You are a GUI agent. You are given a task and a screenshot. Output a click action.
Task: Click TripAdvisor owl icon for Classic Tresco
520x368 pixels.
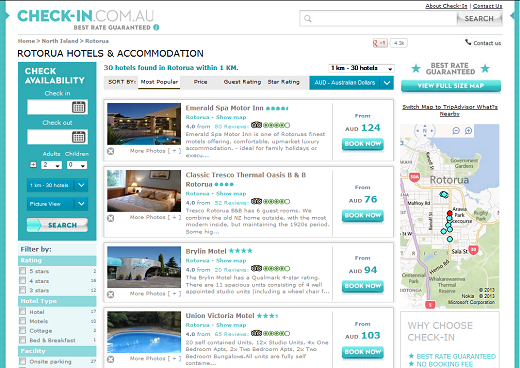tap(256, 201)
